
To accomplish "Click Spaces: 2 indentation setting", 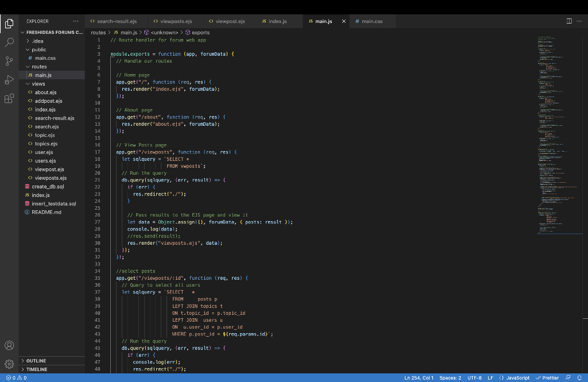I will click(x=450, y=378).
